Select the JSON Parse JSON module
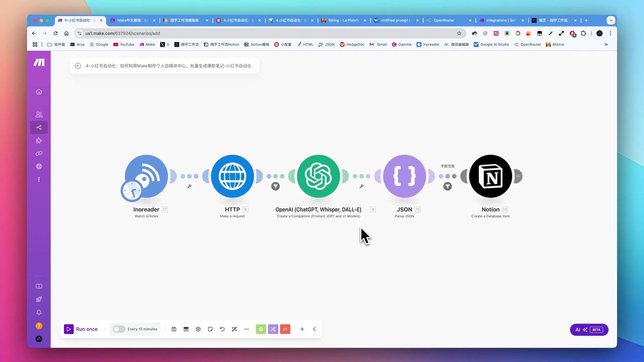This screenshot has height=362, width=644. click(404, 176)
